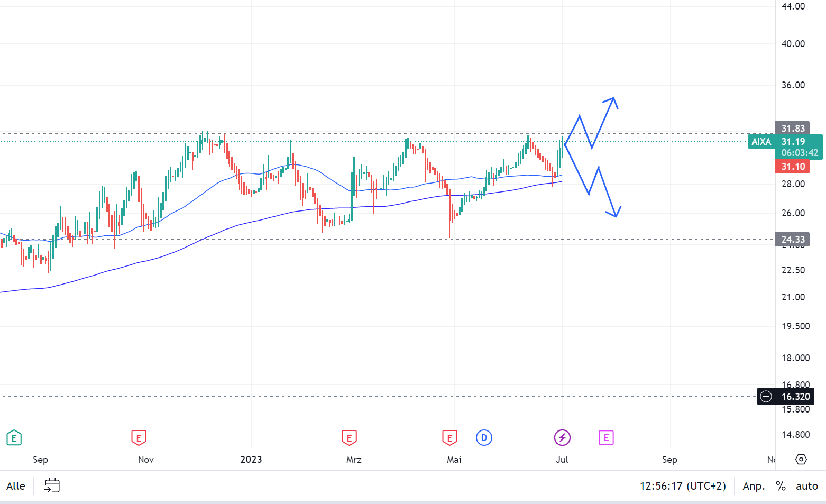Click the 2023 label on time axis
This screenshot has width=826, height=504.
(x=251, y=459)
